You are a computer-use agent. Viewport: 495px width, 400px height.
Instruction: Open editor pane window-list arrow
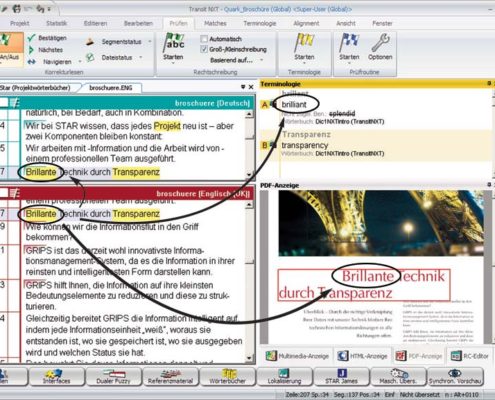tap(243, 87)
